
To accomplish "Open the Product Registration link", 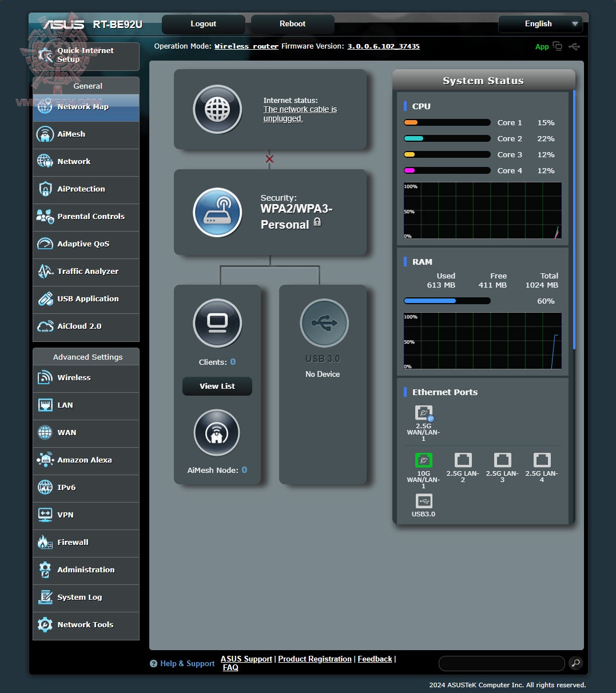I will tap(315, 659).
